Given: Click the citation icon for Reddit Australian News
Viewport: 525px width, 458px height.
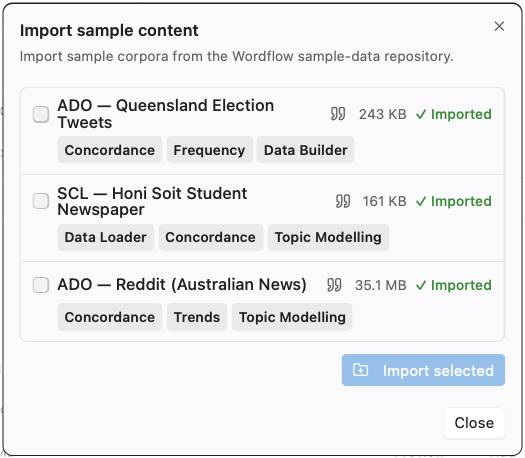Looking at the screenshot, I should point(334,285).
